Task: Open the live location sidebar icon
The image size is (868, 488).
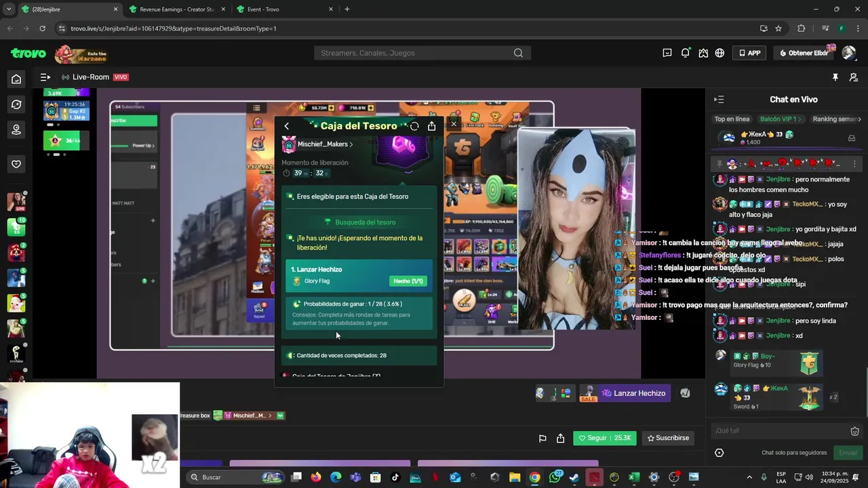Action: (x=16, y=130)
